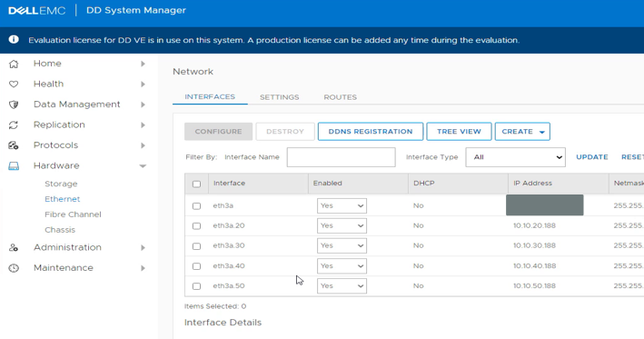This screenshot has width=644, height=339.
Task: Check the eth3a.20 interface checkbox
Action: point(197,226)
